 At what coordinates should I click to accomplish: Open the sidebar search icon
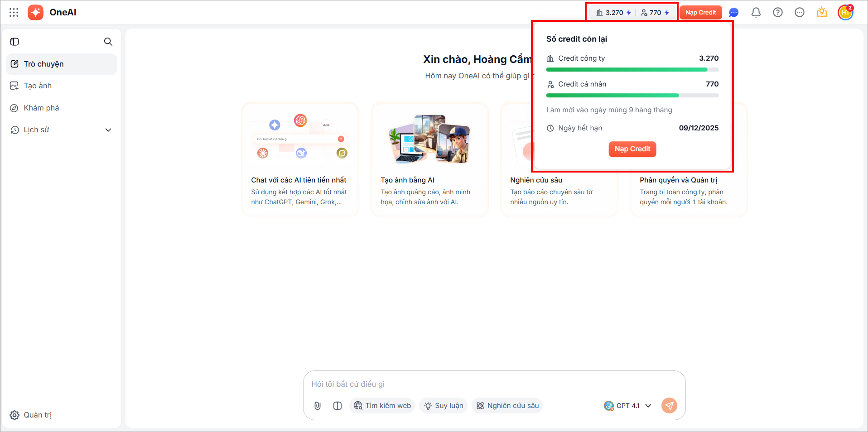pos(108,42)
